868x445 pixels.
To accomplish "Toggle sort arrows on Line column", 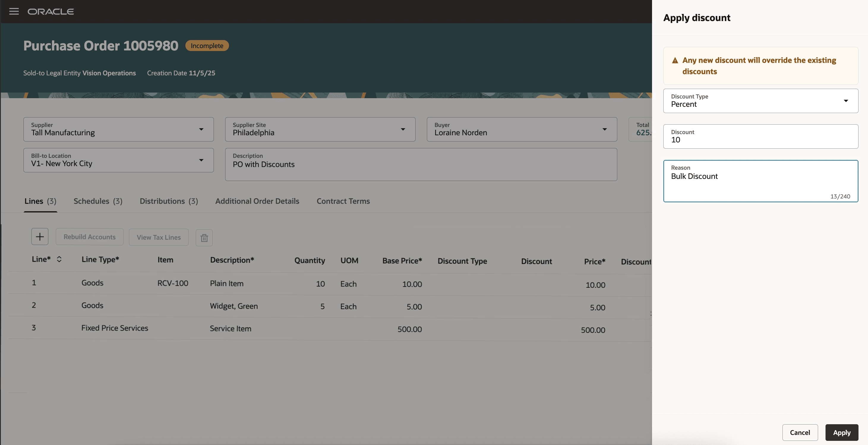I will click(59, 259).
